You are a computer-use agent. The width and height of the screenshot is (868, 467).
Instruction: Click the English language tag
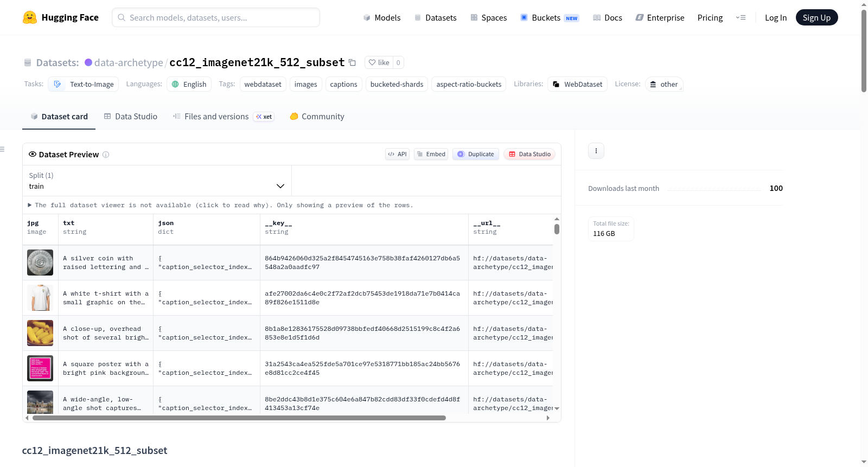(x=189, y=84)
